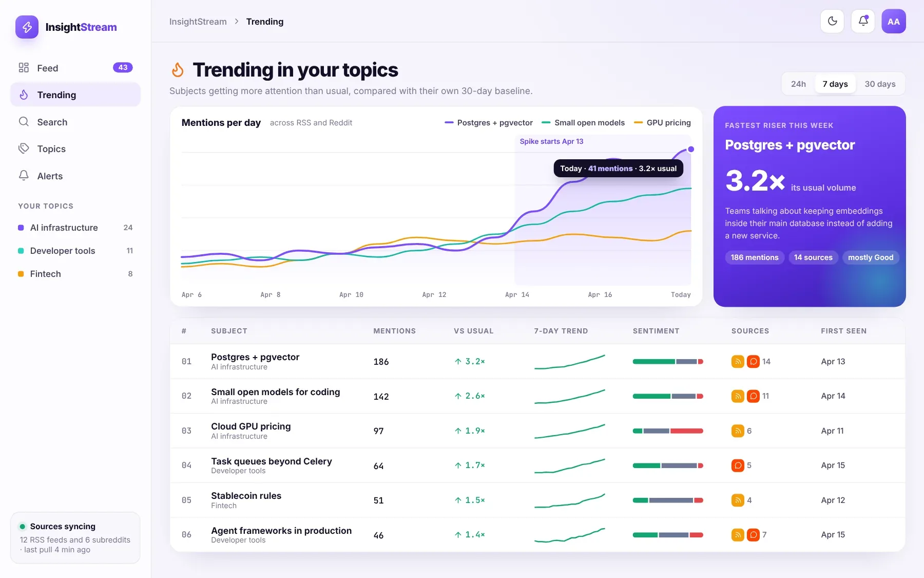Sort the table by the Vs Usual header
This screenshot has height=578, width=924.
(473, 331)
